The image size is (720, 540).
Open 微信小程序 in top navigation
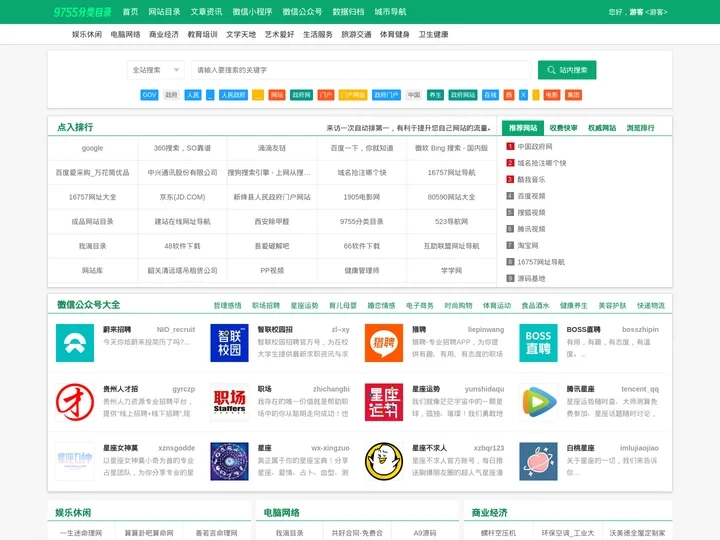point(253,12)
